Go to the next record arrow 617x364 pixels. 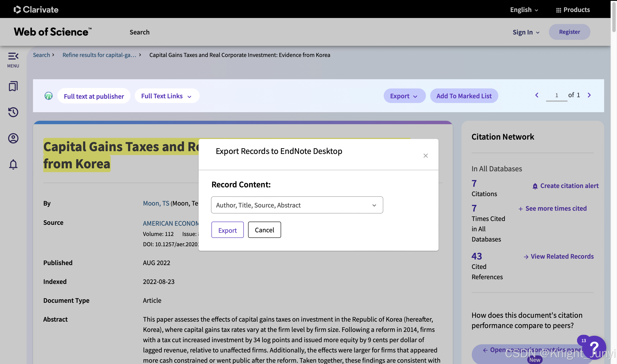589,95
